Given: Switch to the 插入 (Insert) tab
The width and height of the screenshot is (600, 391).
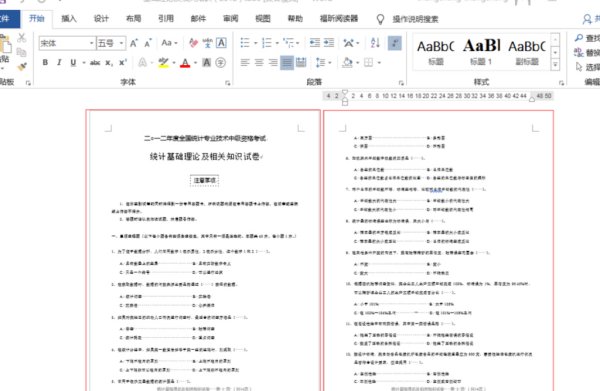Looking at the screenshot, I should [x=69, y=18].
